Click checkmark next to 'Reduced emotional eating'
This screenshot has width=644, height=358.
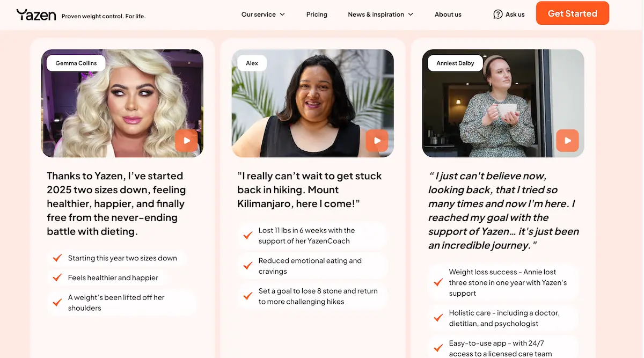pos(248,266)
